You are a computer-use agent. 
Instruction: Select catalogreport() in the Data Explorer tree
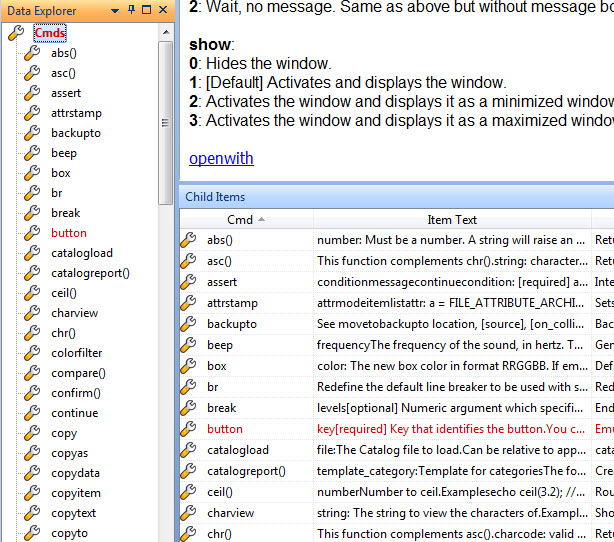90,273
